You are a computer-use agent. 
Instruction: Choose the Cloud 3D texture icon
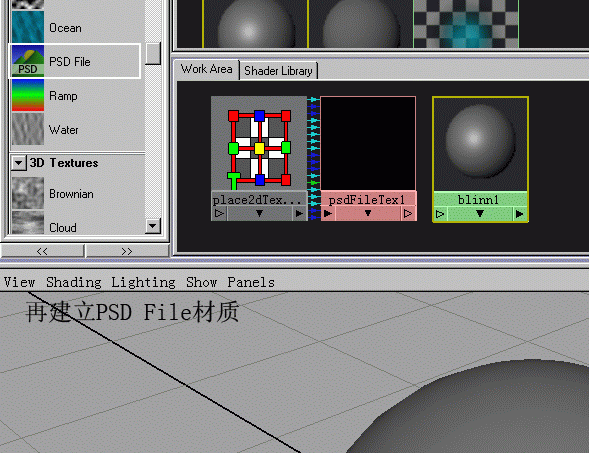point(28,222)
